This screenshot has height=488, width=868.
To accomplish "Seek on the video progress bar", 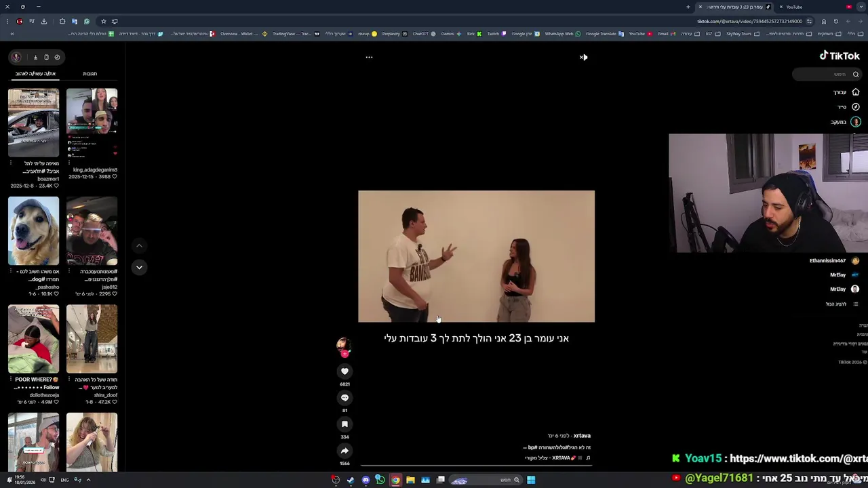I will click(476, 466).
